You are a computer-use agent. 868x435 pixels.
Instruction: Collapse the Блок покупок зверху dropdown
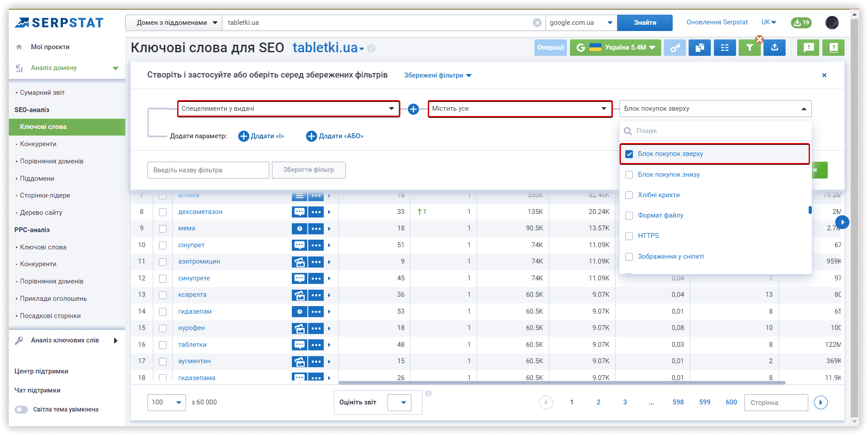(x=715, y=109)
